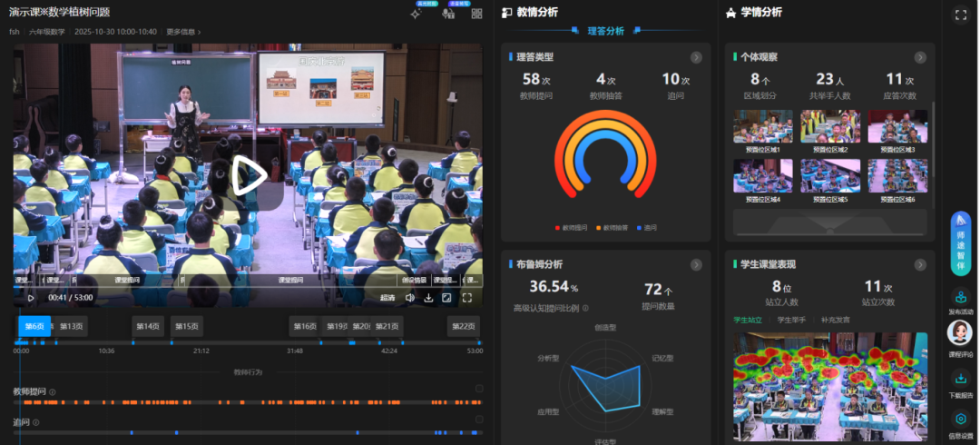This screenshot has width=980, height=445.
Task: Open thumbnail 预置位区域3
Action: click(x=897, y=127)
